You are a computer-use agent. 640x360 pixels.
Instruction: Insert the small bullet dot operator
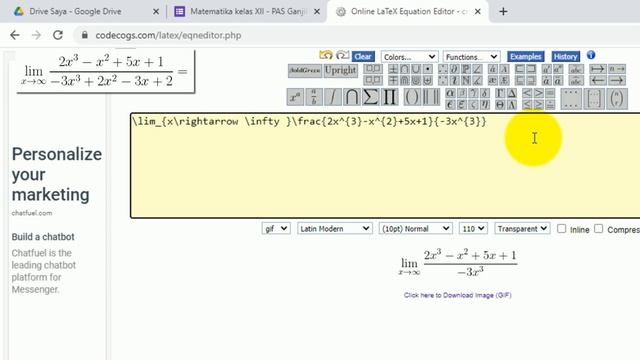tap(427, 69)
